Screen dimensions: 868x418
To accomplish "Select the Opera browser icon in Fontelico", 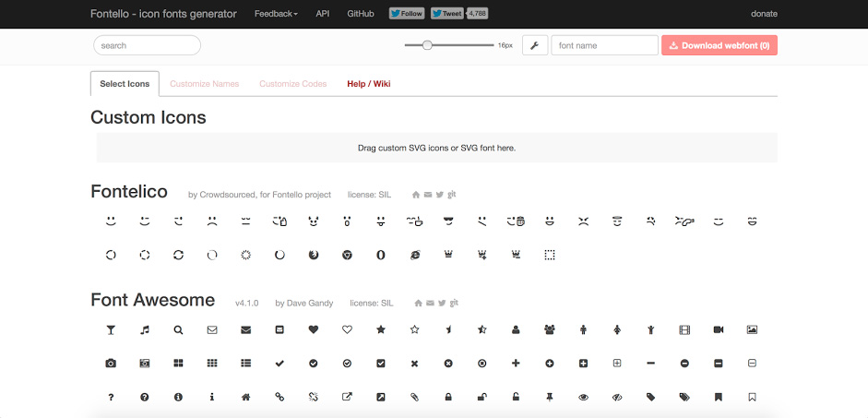I will pyautogui.click(x=381, y=256).
